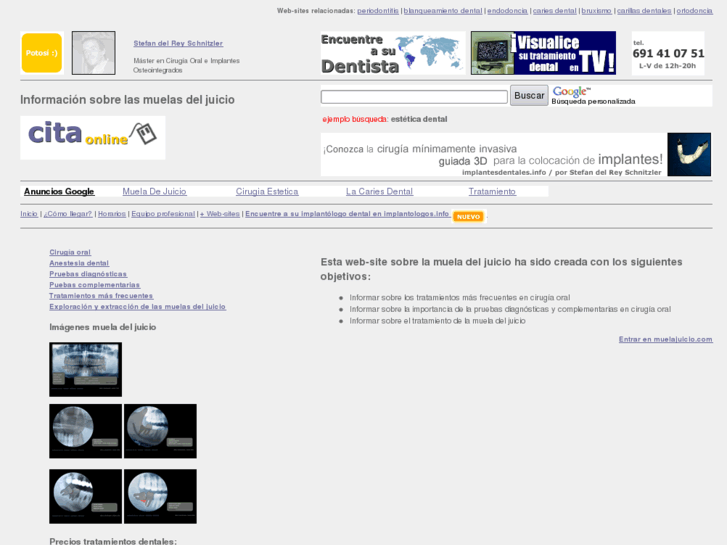Click the 3D jaw image in implant banner

(689, 154)
